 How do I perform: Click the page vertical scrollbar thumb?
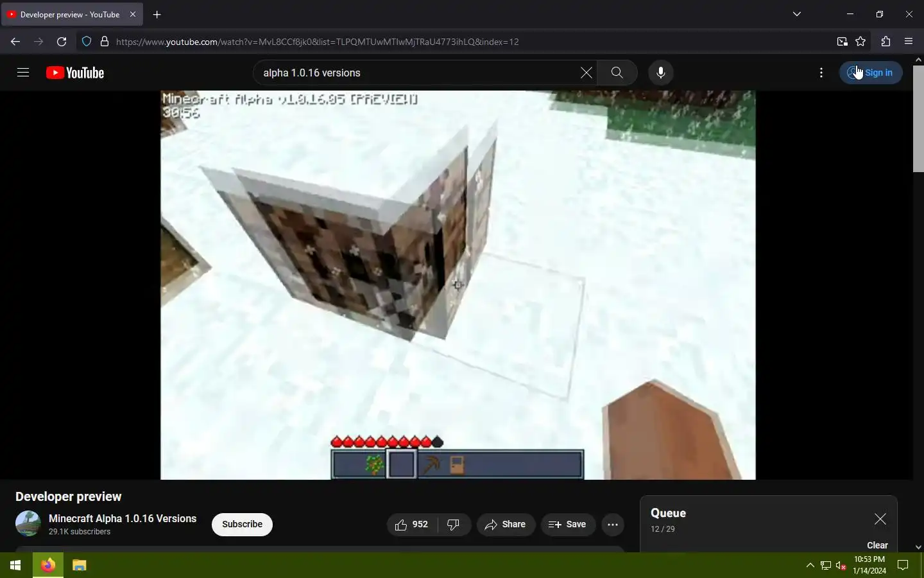[x=918, y=119]
